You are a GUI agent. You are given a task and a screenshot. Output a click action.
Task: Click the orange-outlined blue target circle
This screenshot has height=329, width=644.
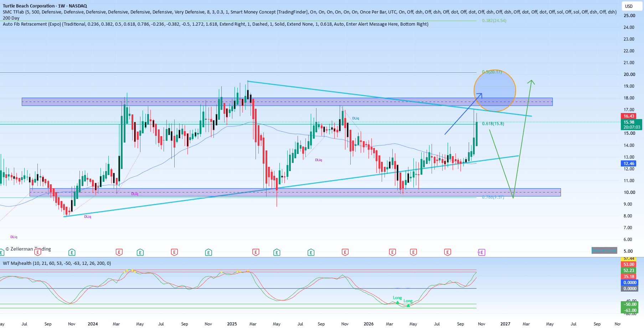click(x=495, y=91)
